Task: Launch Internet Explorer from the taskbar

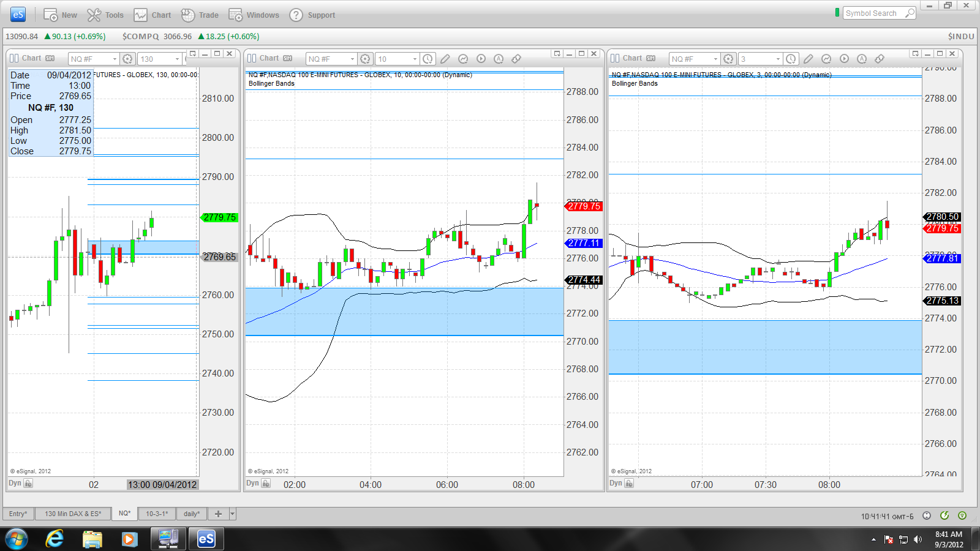Action: (55, 539)
